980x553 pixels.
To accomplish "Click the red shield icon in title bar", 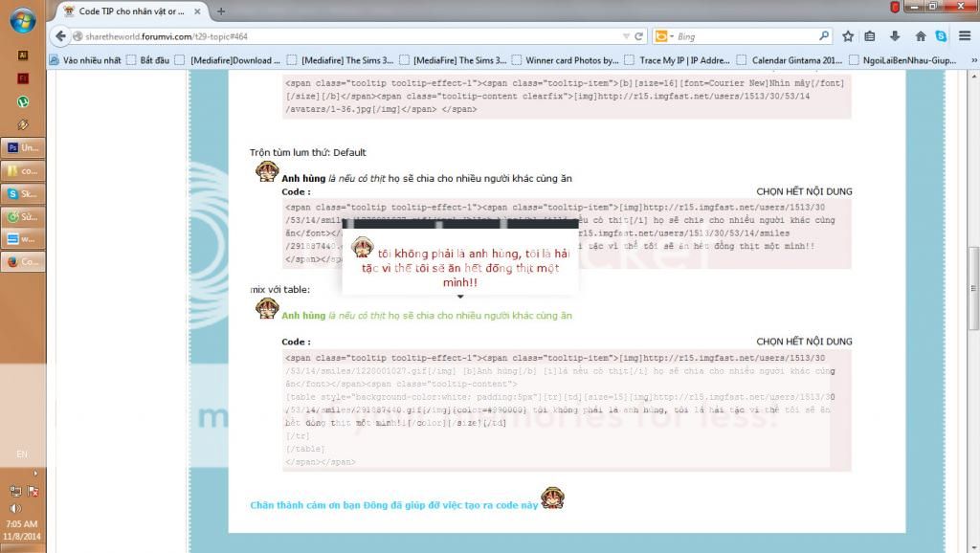I will (895, 7).
